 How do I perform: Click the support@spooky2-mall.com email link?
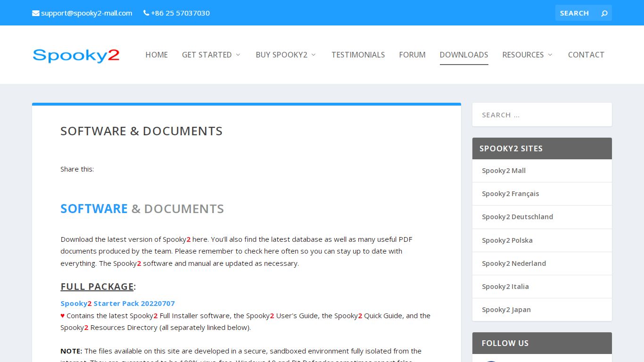87,13
